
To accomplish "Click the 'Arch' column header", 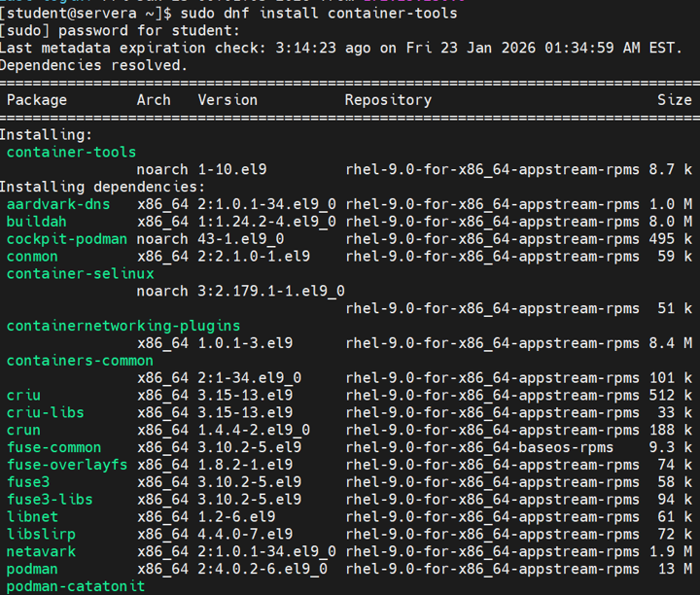I will coord(154,100).
